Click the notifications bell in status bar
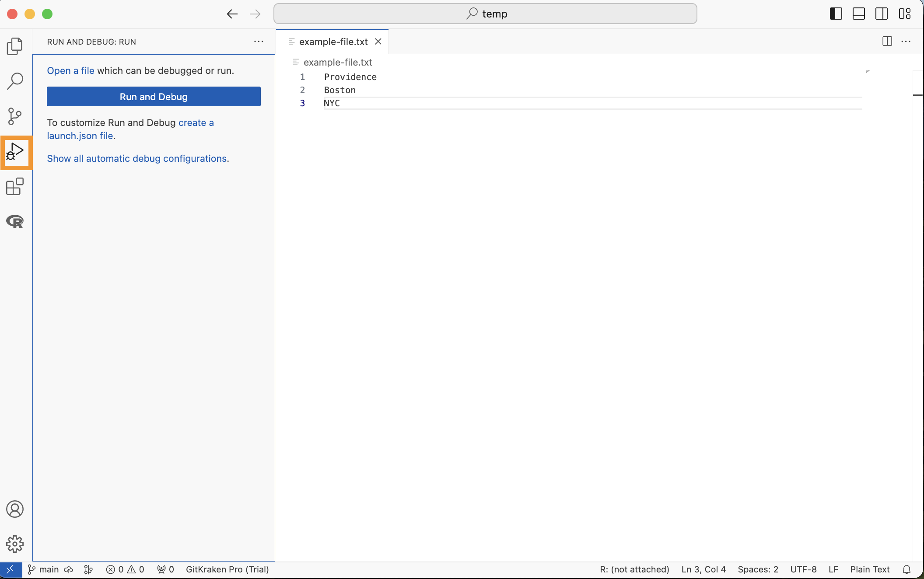This screenshot has width=924, height=579. tap(906, 569)
